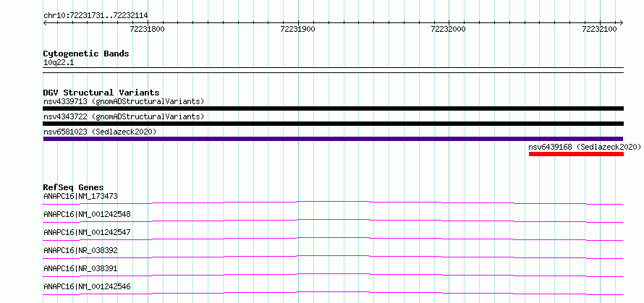Select the magenta intron line of NM_001242546
The image size is (644, 303).
pyautogui.click(x=333, y=293)
